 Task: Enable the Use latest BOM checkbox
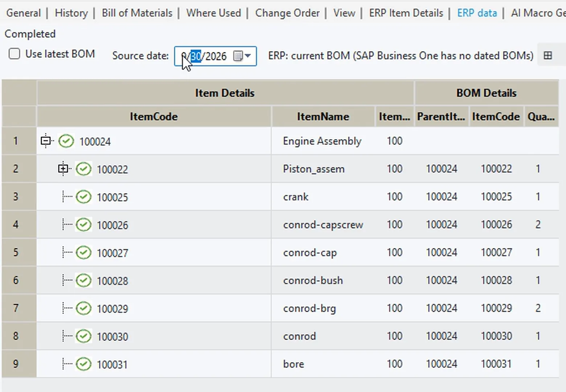click(x=14, y=54)
